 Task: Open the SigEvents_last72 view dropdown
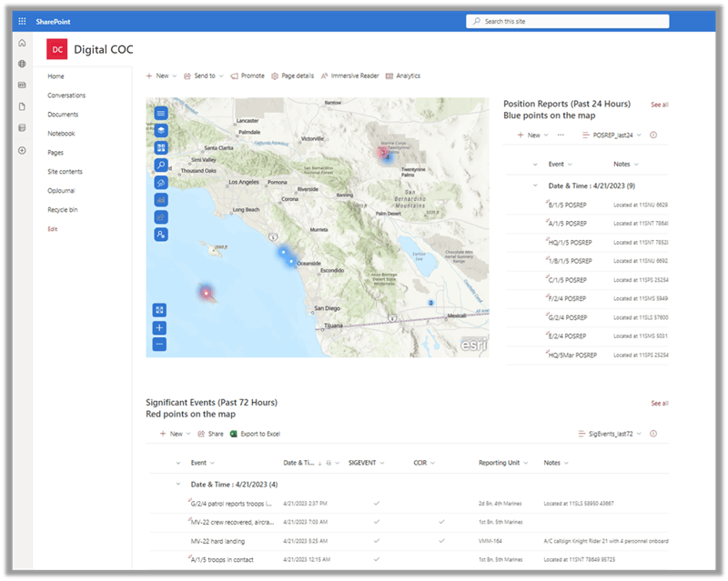pos(610,434)
